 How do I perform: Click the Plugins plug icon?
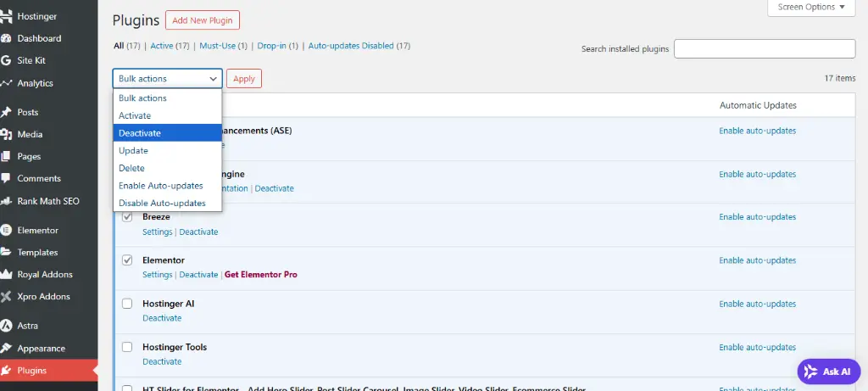click(6, 371)
